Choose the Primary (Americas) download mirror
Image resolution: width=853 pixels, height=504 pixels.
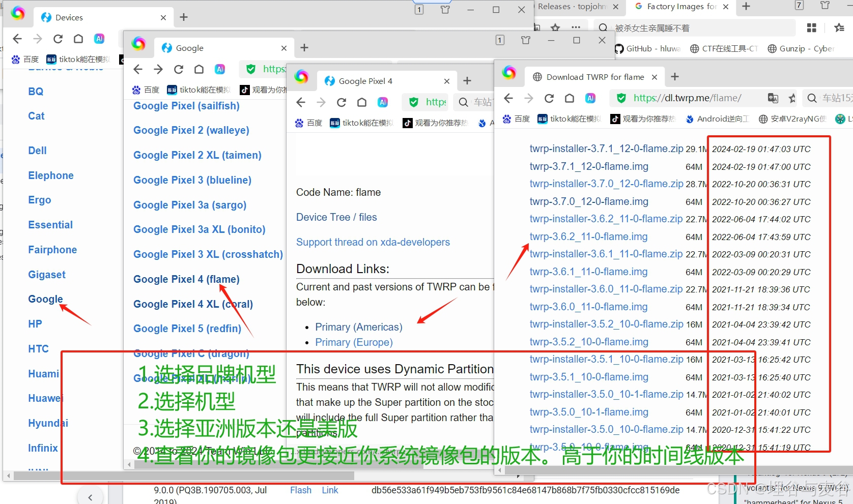(x=359, y=327)
